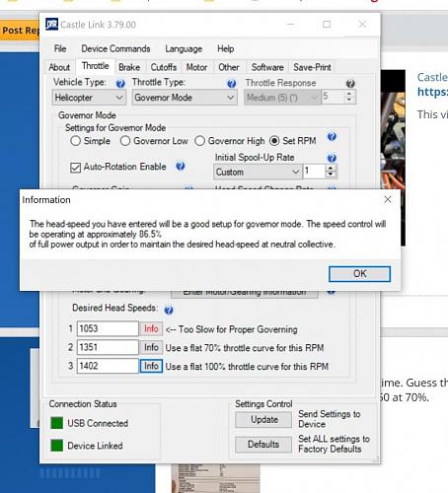Image resolution: width=448 pixels, height=493 pixels.
Task: Click the Initial Spool-Up Rate value stepper
Action: pyautogui.click(x=331, y=172)
